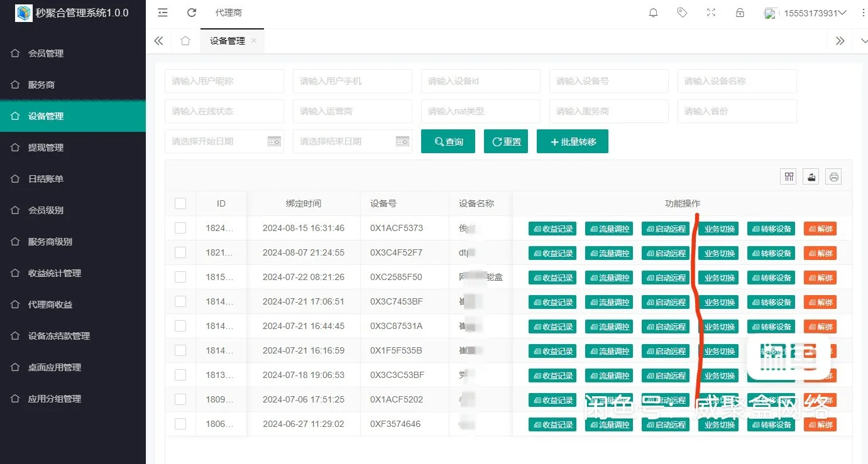Tick the select-all checkbox in table header
868x464 pixels.
[x=180, y=203]
